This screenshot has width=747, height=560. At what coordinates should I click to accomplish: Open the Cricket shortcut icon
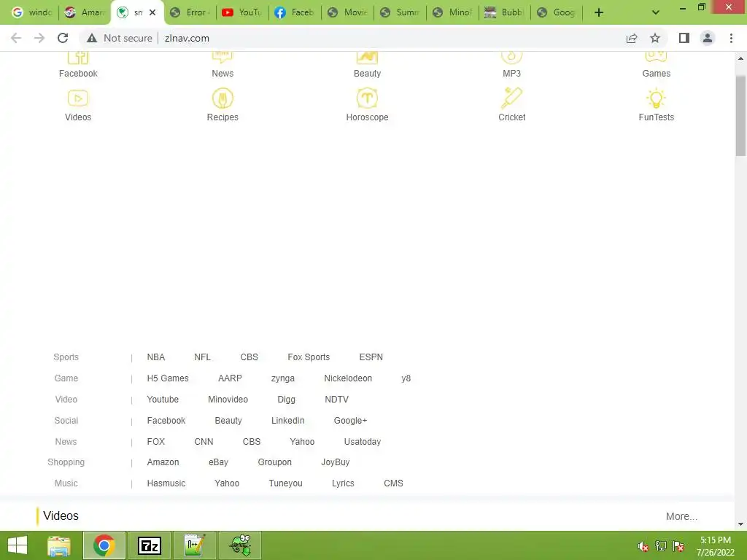point(511,98)
